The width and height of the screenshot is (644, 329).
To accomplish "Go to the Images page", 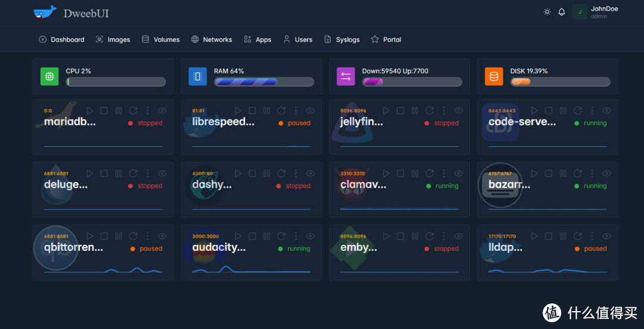I will coord(113,39).
